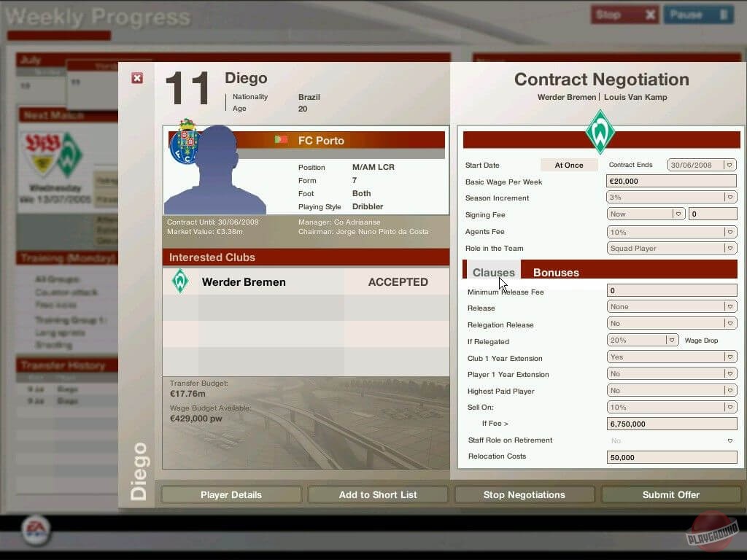Screen dimensions: 747x560
Task: Click Diego's silhouette player portrait
Action: (215, 171)
